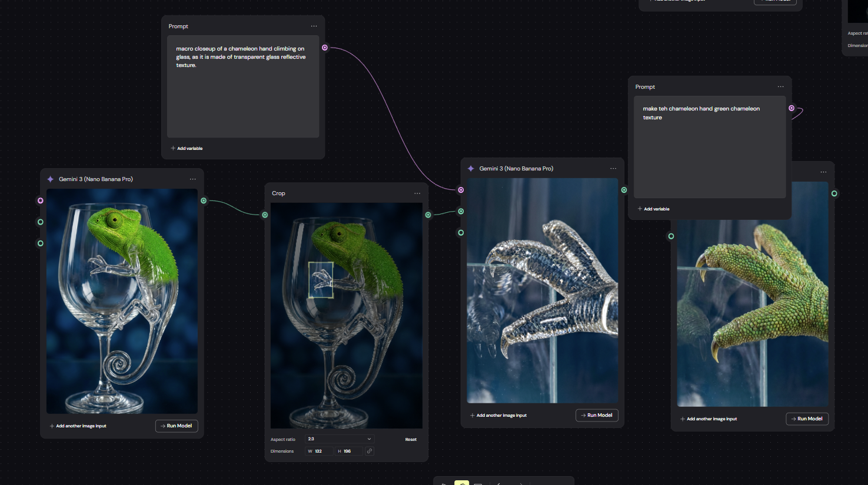Click the crop width field showing 132
The image size is (868, 485).
(319, 451)
